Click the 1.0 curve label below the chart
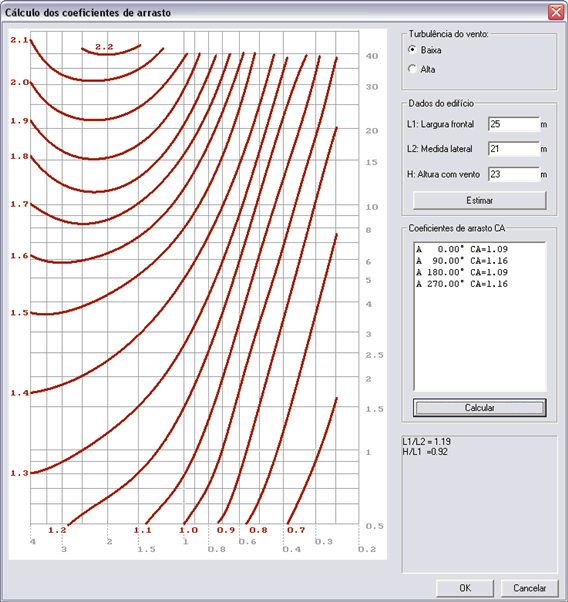This screenshot has height=602, width=568. point(189,530)
